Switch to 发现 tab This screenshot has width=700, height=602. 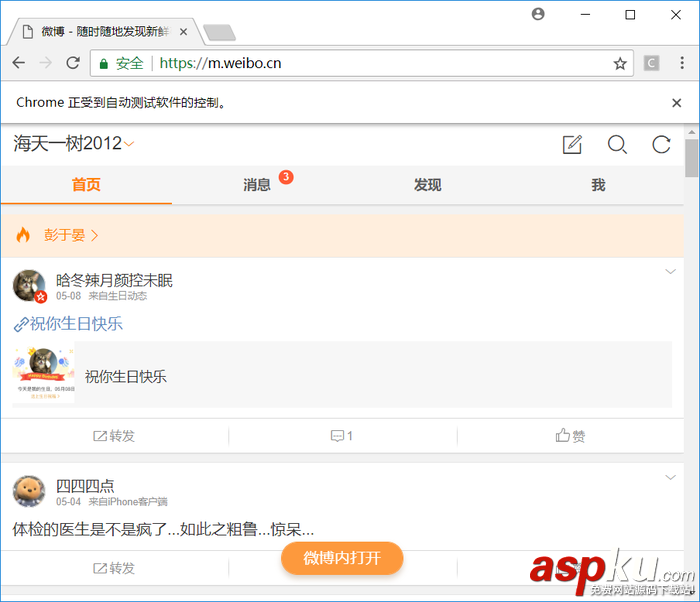coord(427,184)
